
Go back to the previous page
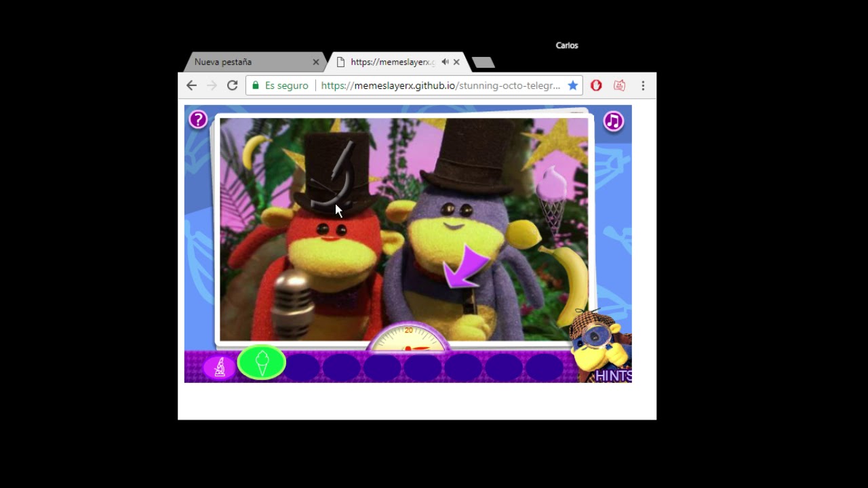(191, 85)
